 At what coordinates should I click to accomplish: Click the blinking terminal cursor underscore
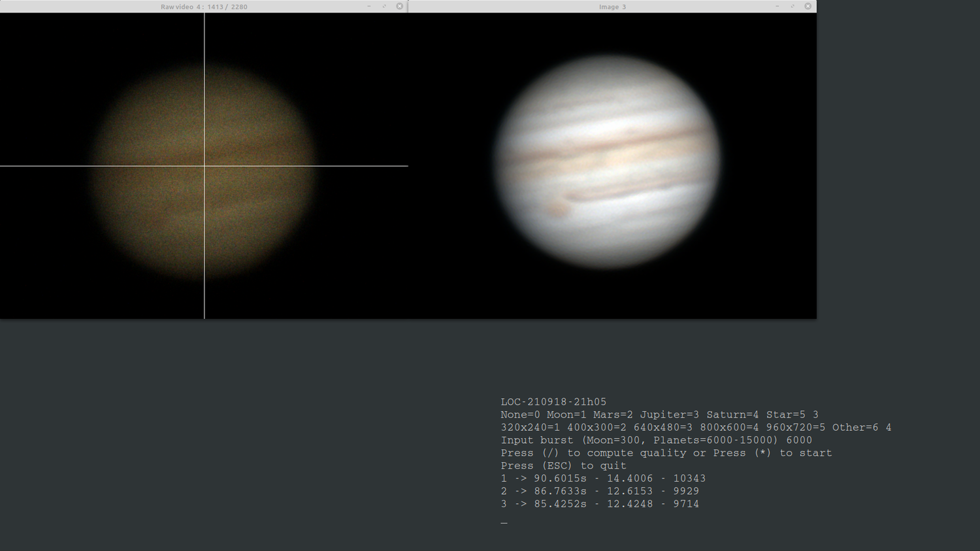[503, 522]
